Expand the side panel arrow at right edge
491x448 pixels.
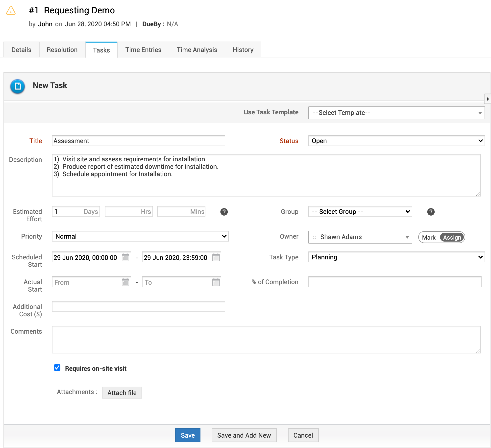coord(488,99)
